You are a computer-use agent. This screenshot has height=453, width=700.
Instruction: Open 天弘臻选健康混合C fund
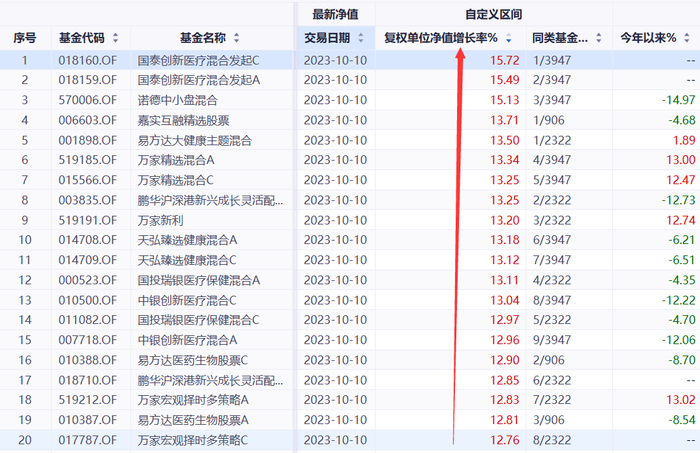[187, 260]
